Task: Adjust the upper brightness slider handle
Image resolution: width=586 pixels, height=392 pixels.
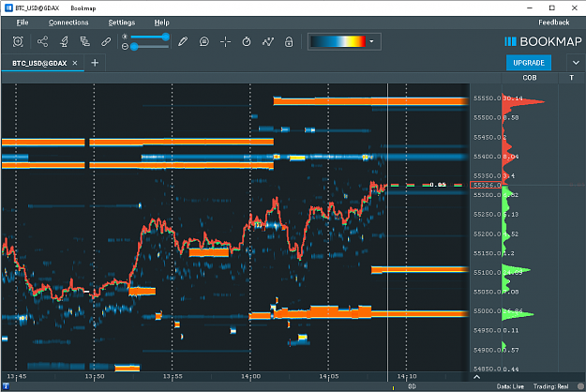Action: click(x=166, y=37)
